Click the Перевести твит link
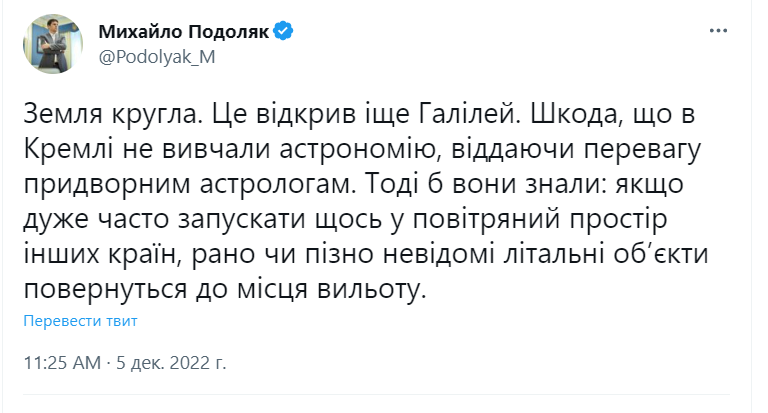The width and height of the screenshot is (768, 413). pyautogui.click(x=80, y=321)
